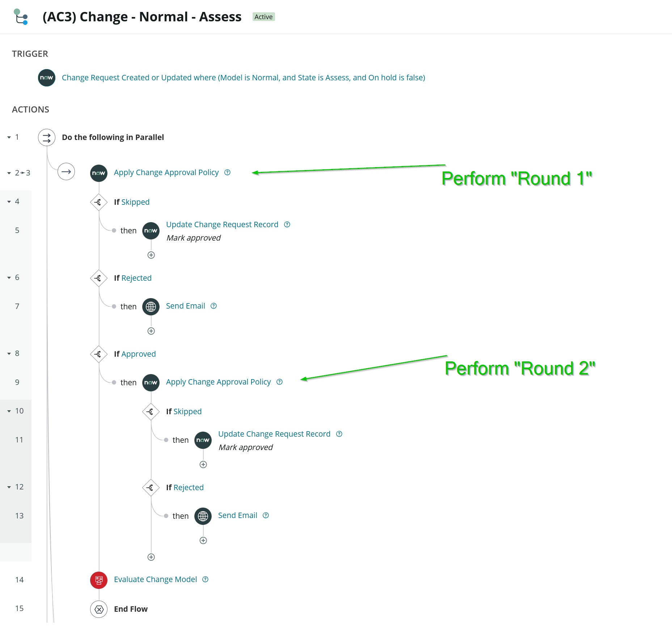Open Update Change Request Record at step 11
The image size is (672, 632).
[274, 434]
